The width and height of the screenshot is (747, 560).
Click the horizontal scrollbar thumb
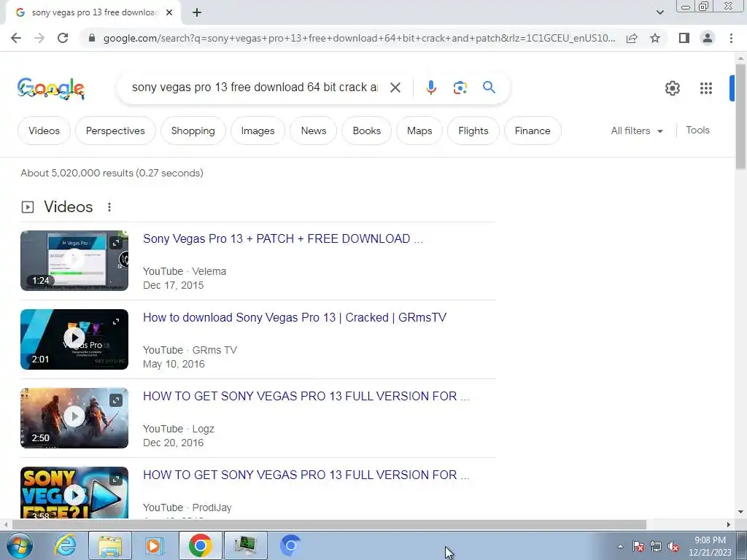click(329, 524)
